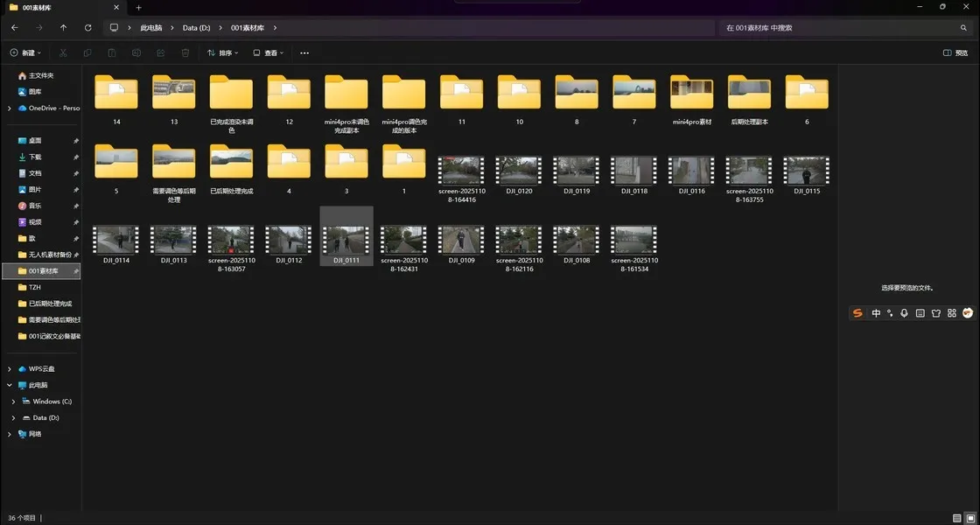Toggle Chinese/English mode via the 中 button
Screen dimensions: 980x525
pyautogui.click(x=876, y=313)
